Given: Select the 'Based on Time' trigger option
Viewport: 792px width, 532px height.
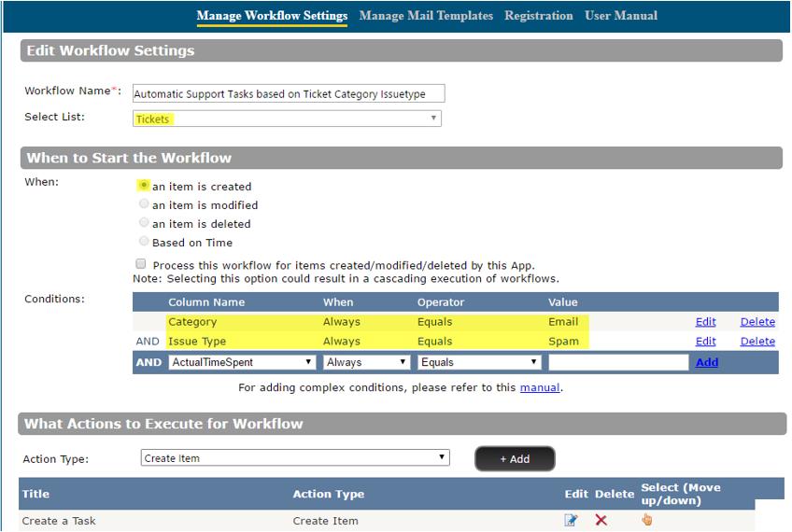Looking at the screenshot, I should coord(144,242).
